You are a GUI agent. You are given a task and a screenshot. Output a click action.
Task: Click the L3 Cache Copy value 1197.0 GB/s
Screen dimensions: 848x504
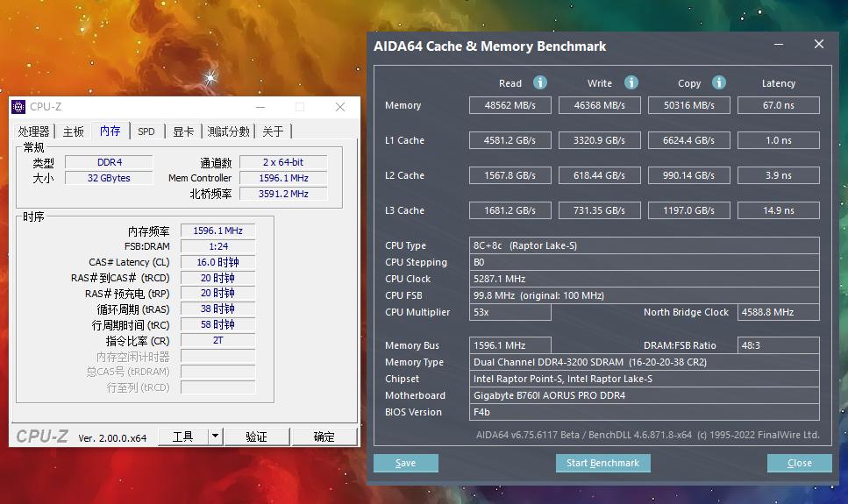pos(689,210)
